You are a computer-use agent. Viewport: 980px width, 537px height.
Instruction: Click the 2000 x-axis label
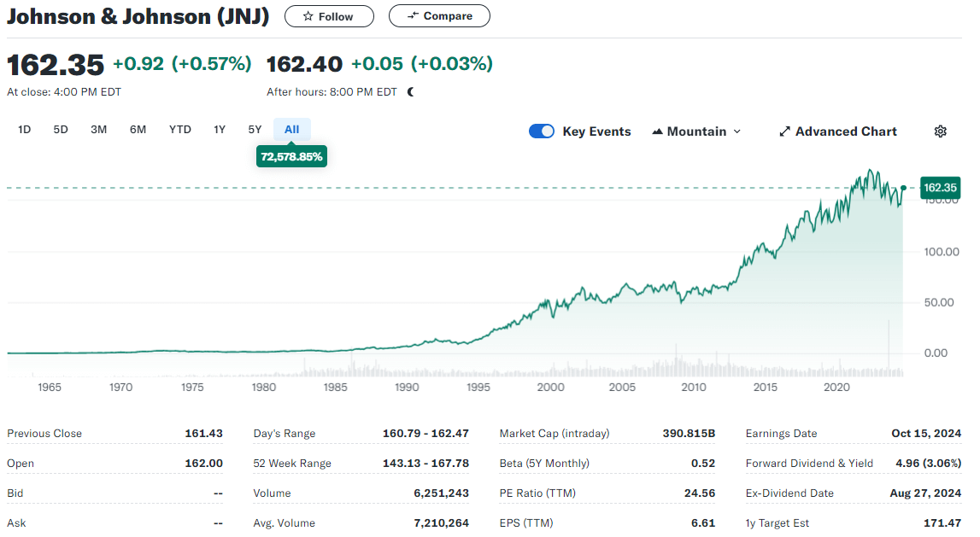click(550, 388)
